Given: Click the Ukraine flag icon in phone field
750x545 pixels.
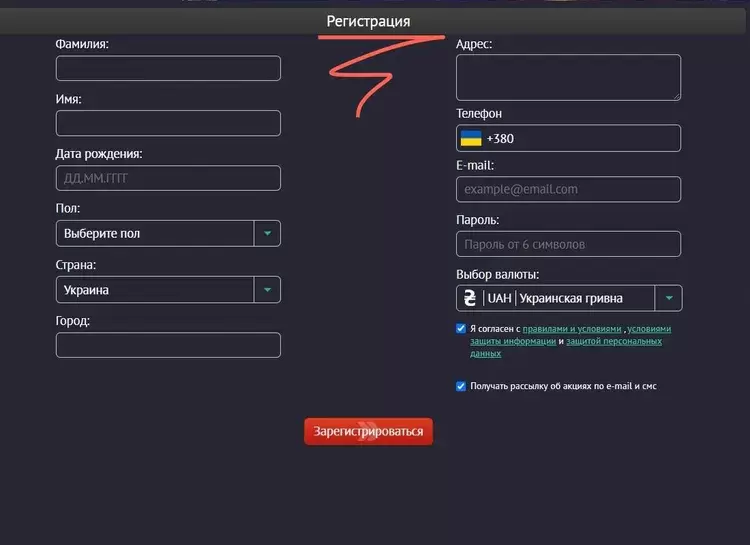Looking at the screenshot, I should pos(471,138).
